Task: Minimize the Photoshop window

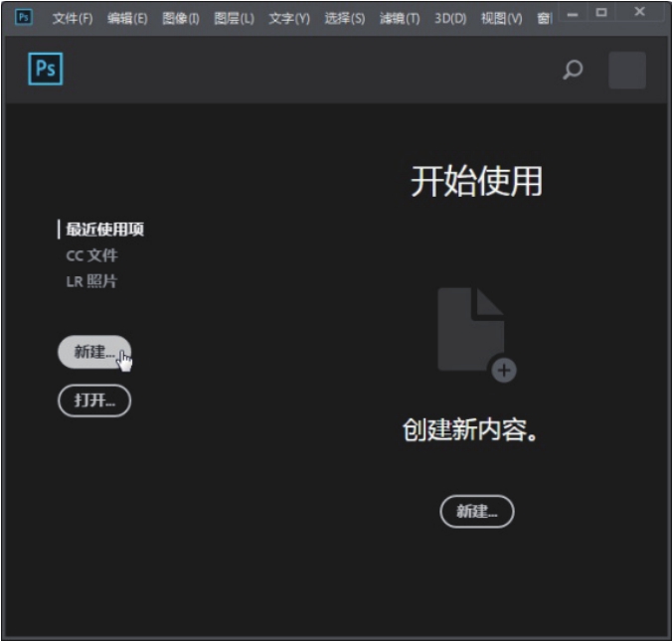Action: [x=573, y=13]
